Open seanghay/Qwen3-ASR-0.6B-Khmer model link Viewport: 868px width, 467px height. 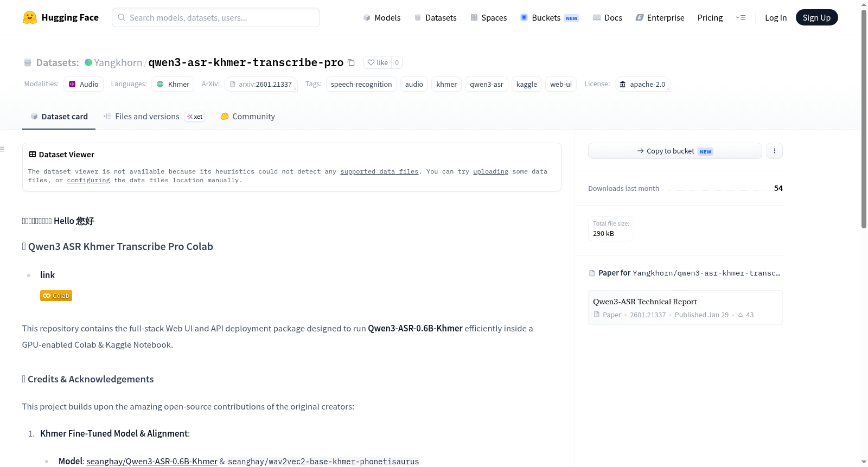click(x=152, y=461)
